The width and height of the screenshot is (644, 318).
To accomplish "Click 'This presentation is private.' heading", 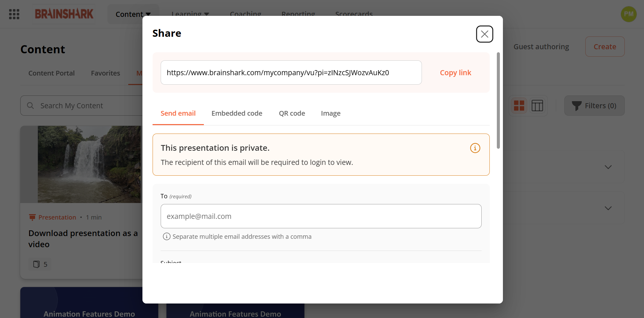I will tap(215, 148).
